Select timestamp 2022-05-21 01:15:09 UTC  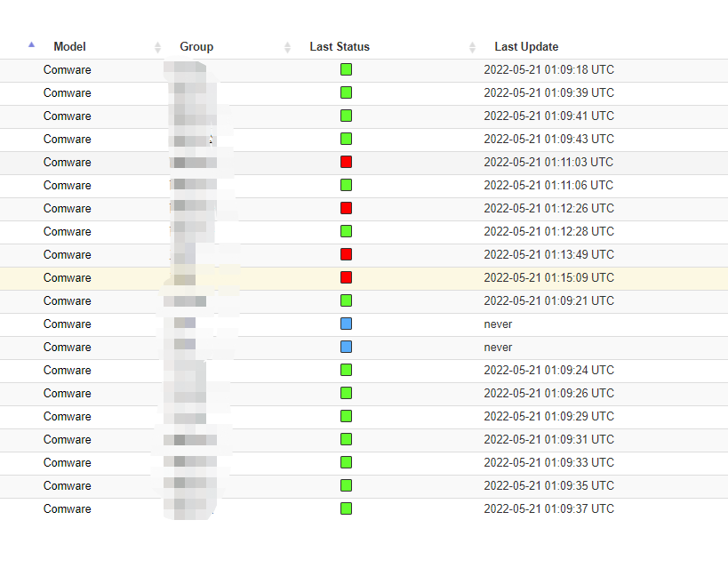coord(548,277)
